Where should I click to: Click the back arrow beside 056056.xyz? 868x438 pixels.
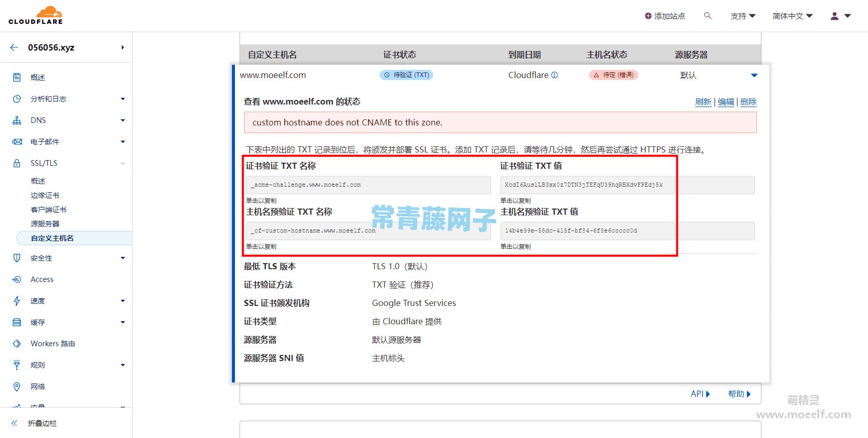click(14, 47)
